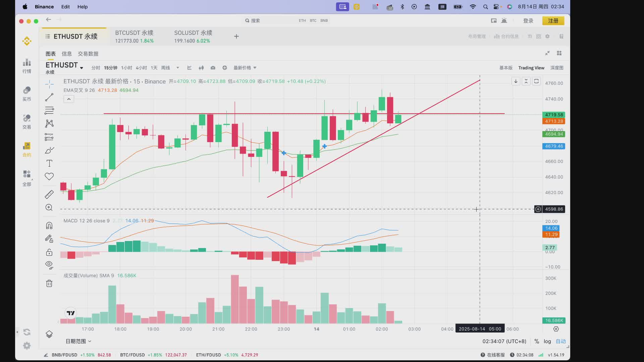Open 行情 markets in sidebar
644x362 pixels.
pyautogui.click(x=27, y=66)
